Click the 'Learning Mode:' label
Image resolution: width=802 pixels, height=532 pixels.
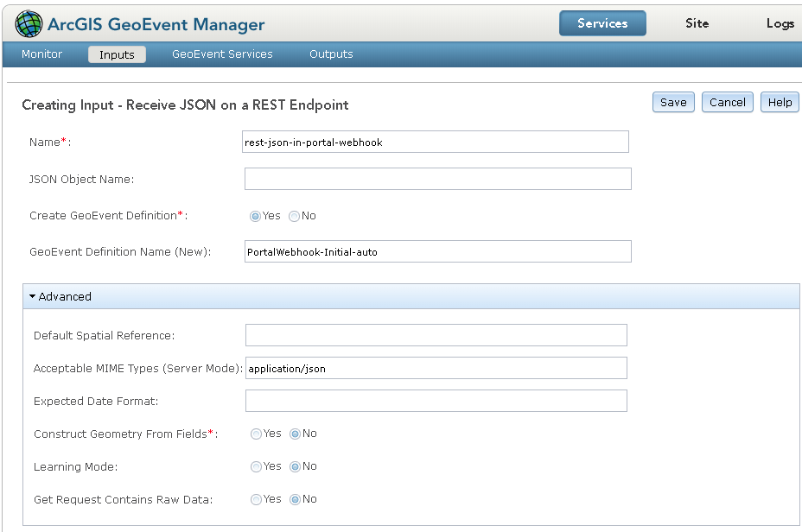click(x=76, y=467)
